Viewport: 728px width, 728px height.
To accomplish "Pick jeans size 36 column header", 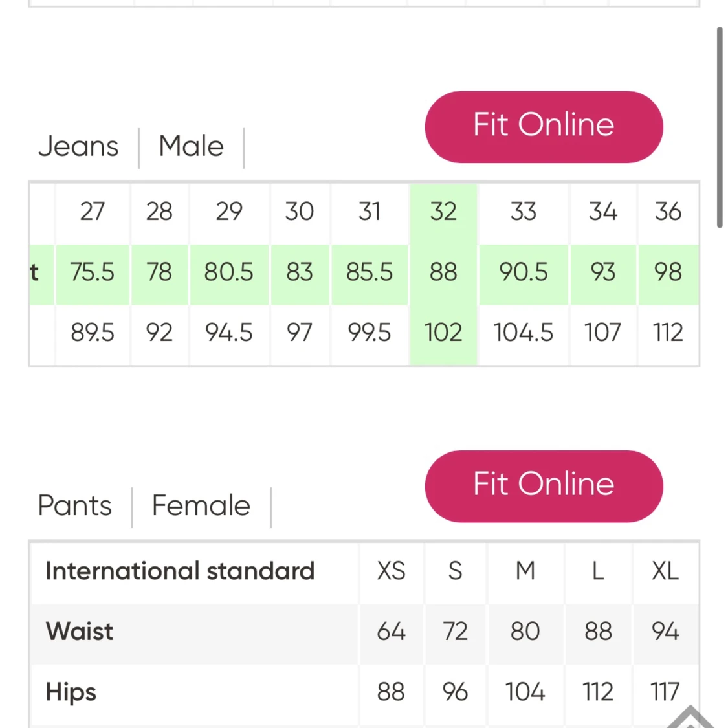I will [668, 212].
